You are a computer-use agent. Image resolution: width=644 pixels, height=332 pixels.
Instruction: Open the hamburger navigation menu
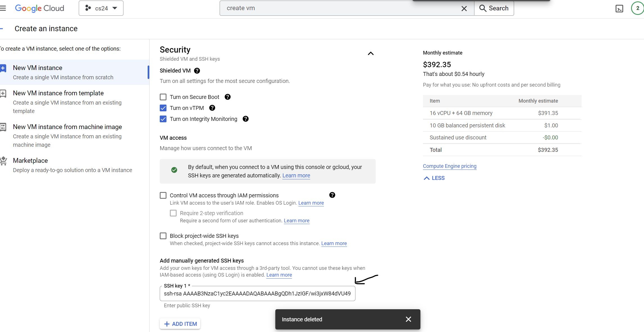[x=3, y=8]
